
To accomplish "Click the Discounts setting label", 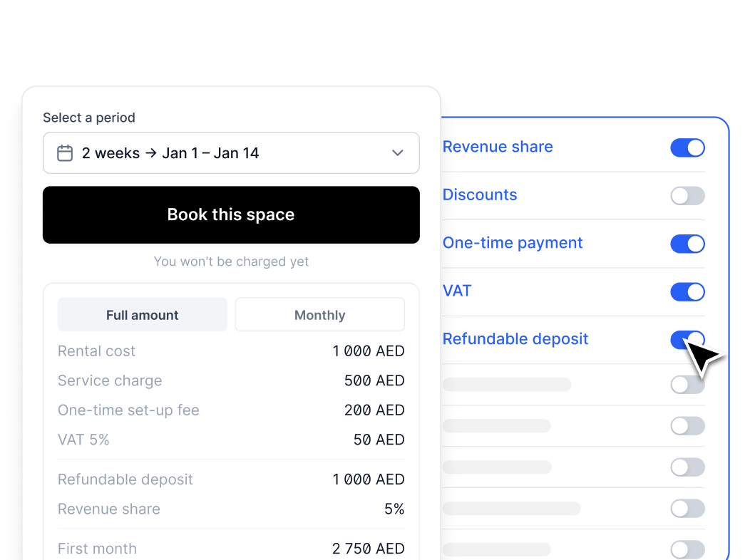I will [x=480, y=195].
